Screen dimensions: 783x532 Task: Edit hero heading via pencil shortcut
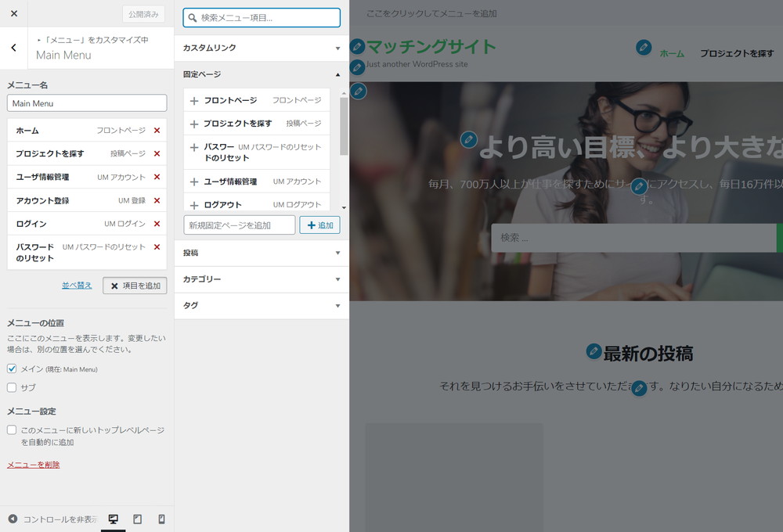(468, 139)
